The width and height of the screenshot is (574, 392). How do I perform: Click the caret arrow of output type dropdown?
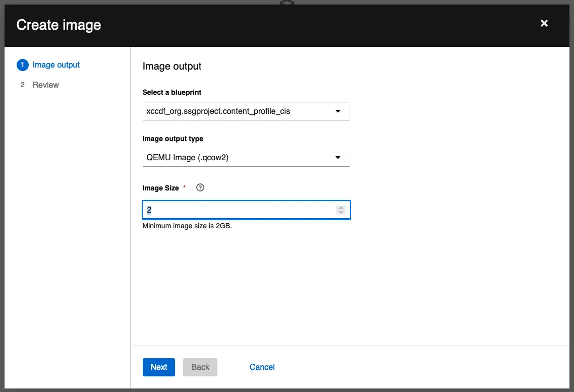[338, 158]
